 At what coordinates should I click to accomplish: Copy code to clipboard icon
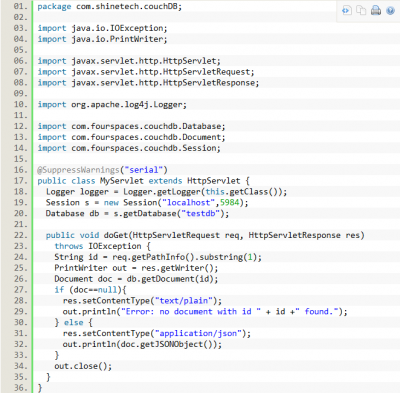coord(361,11)
